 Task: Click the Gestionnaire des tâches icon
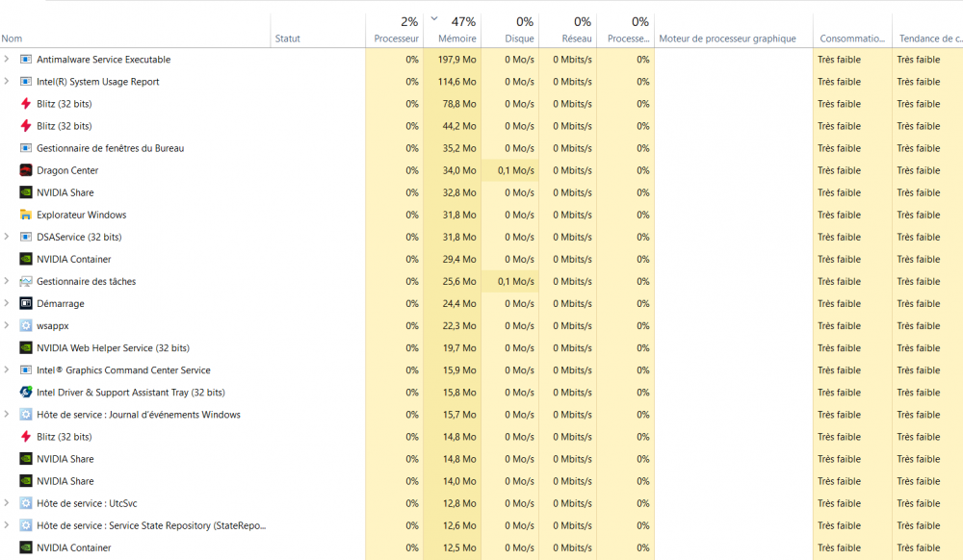(26, 281)
